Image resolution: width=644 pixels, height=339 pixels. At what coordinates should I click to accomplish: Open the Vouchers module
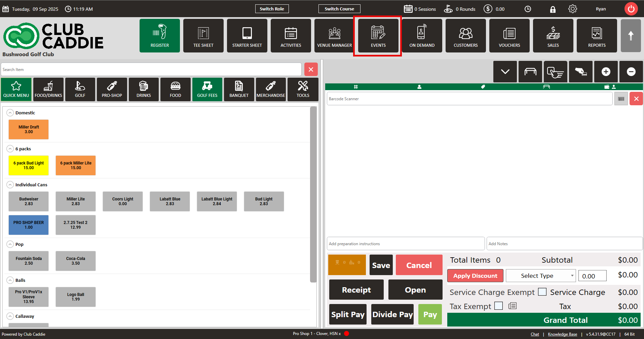(509, 36)
